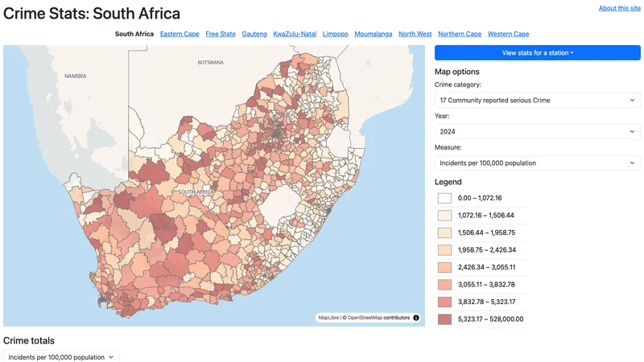
Task: Click legend swatch for 3,832.78 – 5,323.17
Action: coord(444,302)
